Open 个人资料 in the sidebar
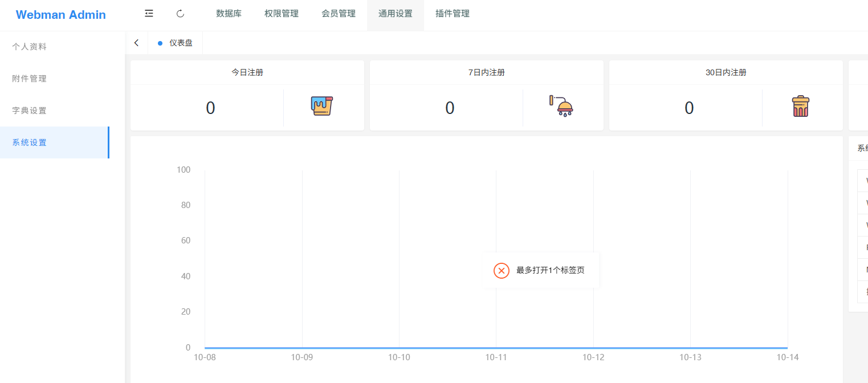Screen dimensions: 868x383 coord(30,47)
